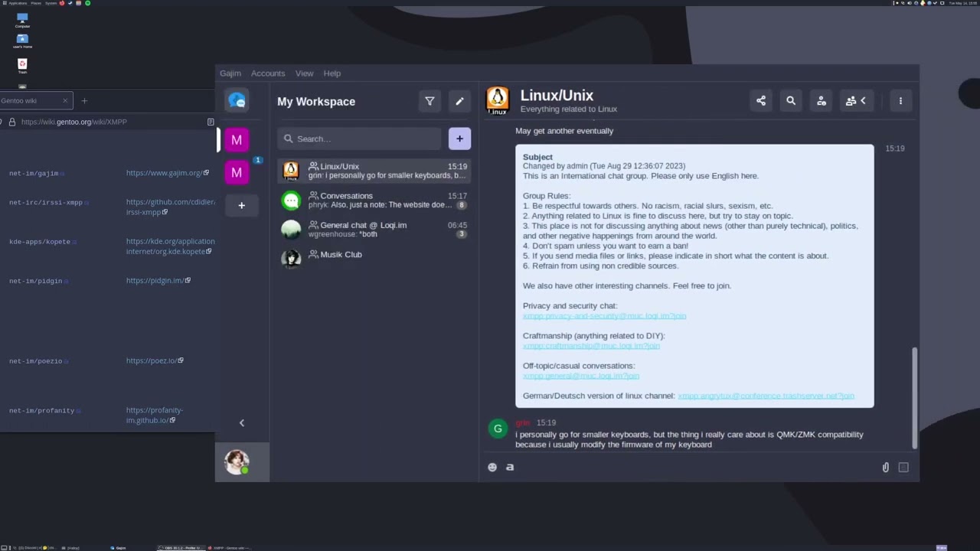The height and width of the screenshot is (551, 980).
Task: Open the general@muc.loqi.im join link
Action: point(580,376)
